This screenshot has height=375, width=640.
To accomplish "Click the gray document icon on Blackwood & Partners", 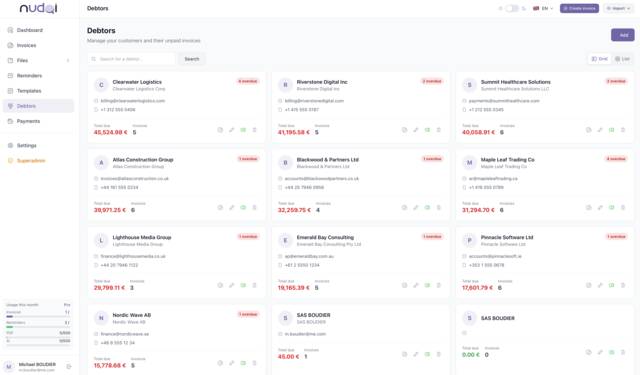I will (404, 207).
